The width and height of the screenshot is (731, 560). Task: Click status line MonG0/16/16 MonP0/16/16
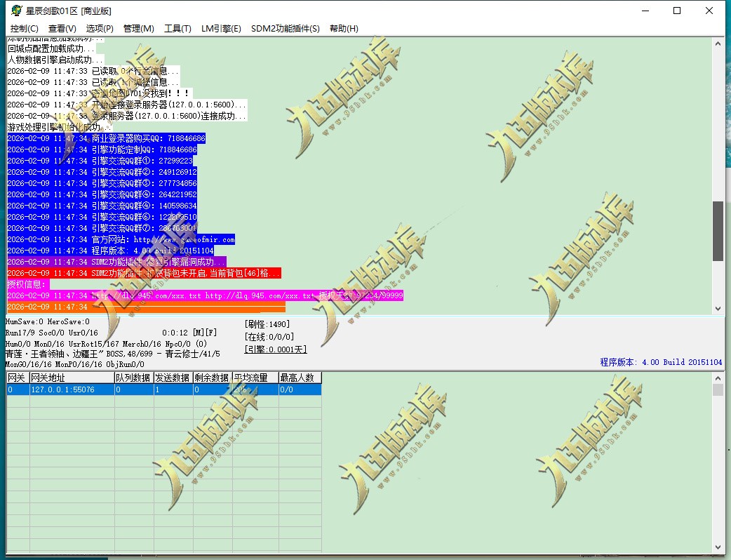coord(74,364)
